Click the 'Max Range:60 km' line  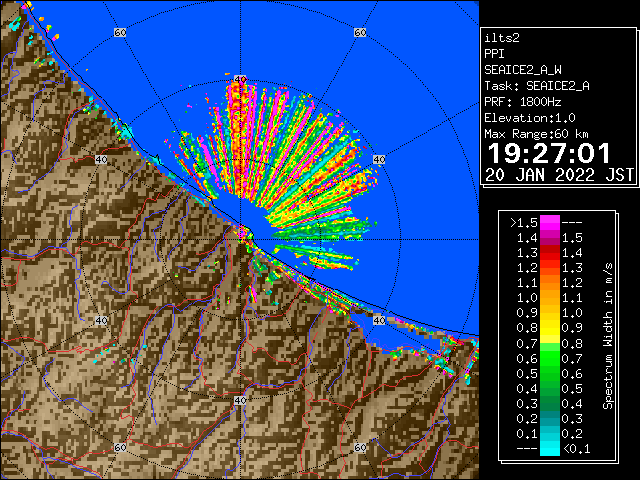pos(536,134)
